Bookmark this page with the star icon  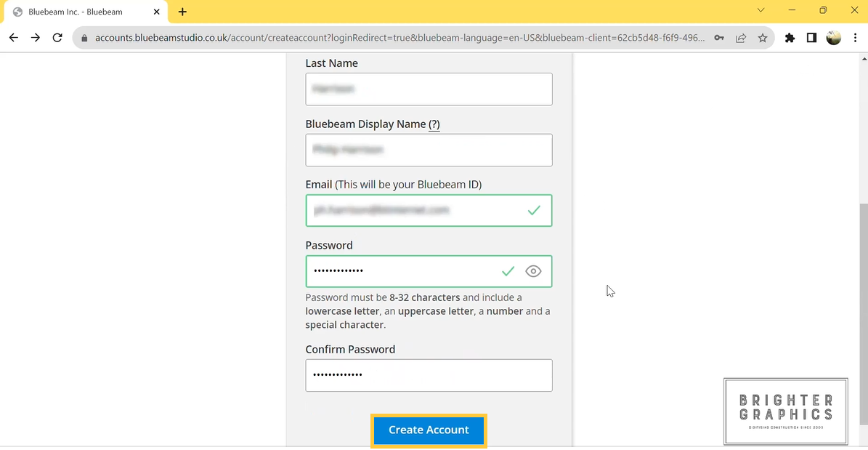tap(763, 38)
